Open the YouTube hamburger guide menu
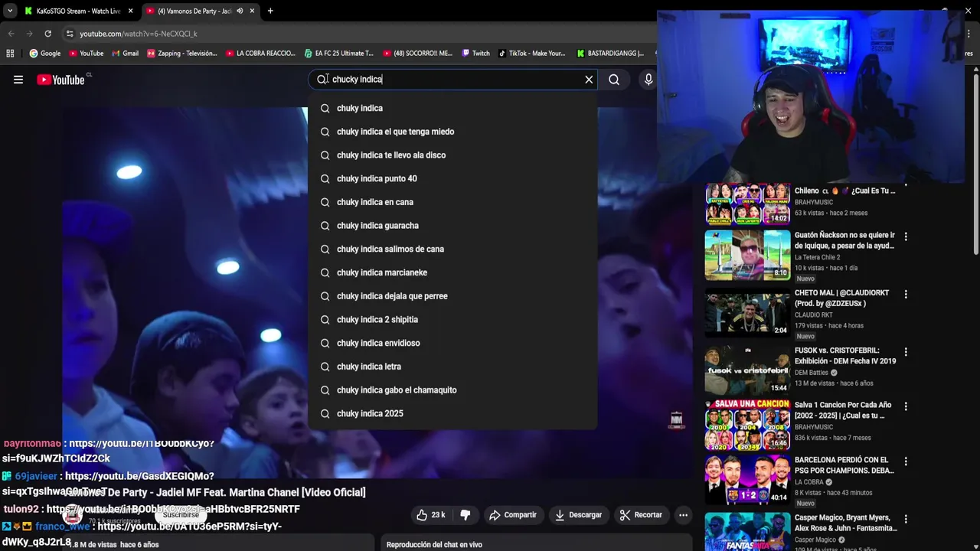The image size is (980, 551). point(18,80)
